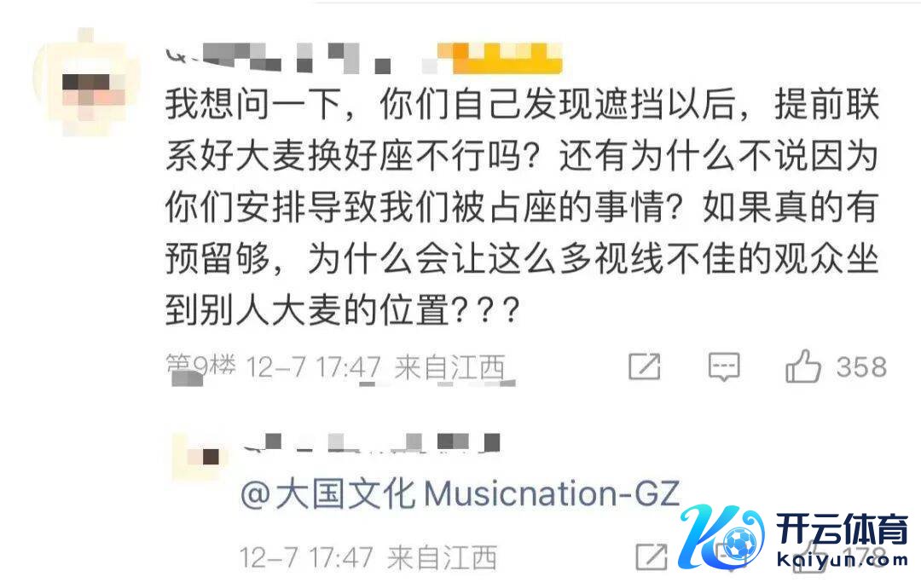The height and width of the screenshot is (588, 921).
Task: Open the kaiyun.com watermark text
Action: click(x=842, y=560)
